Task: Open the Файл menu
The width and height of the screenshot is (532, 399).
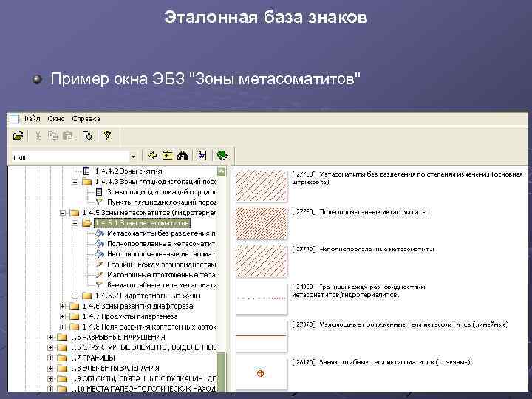Action: [x=32, y=119]
